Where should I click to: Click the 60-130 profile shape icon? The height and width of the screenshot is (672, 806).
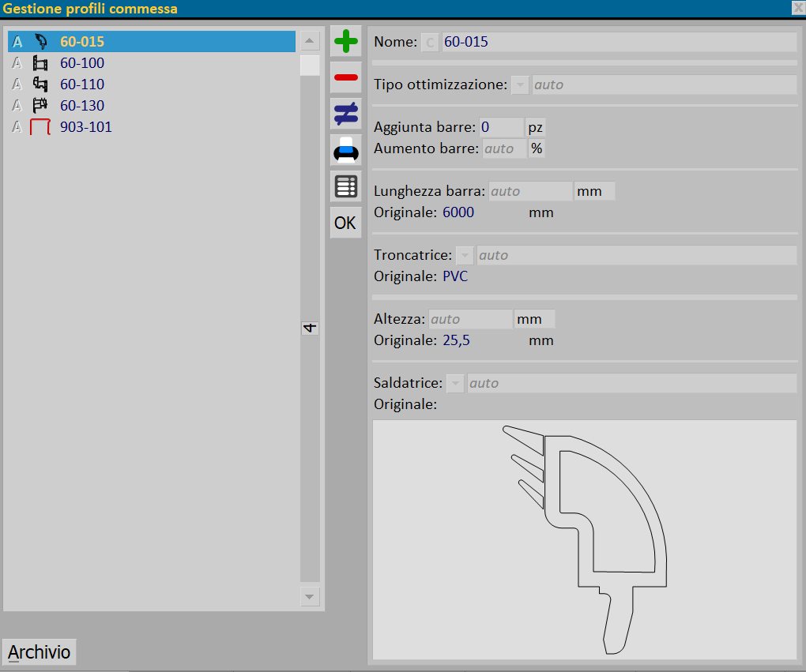[x=40, y=106]
